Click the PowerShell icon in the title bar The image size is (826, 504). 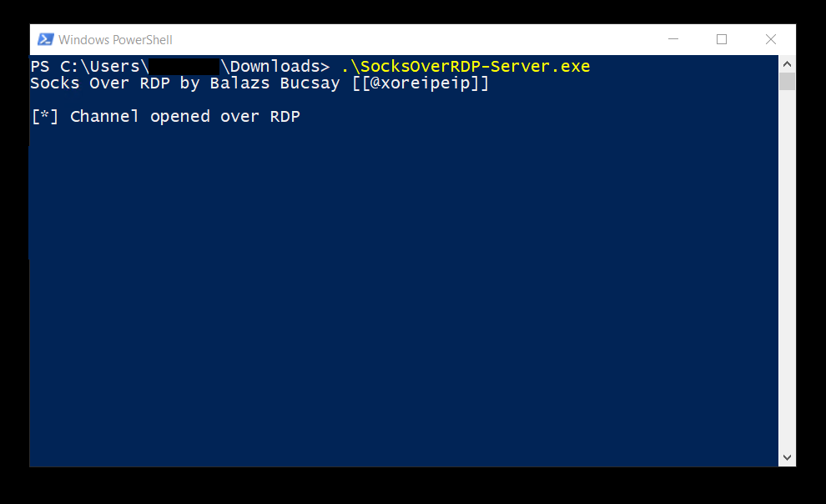coord(45,39)
